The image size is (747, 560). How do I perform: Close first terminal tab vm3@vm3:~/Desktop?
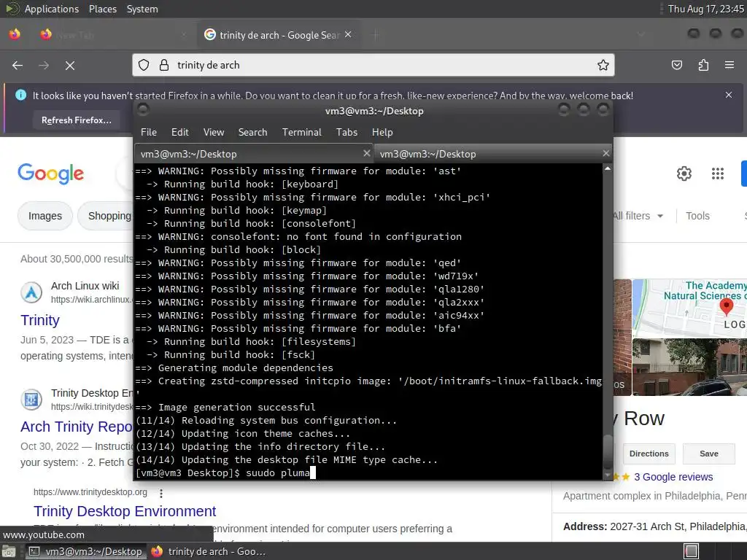(x=366, y=153)
